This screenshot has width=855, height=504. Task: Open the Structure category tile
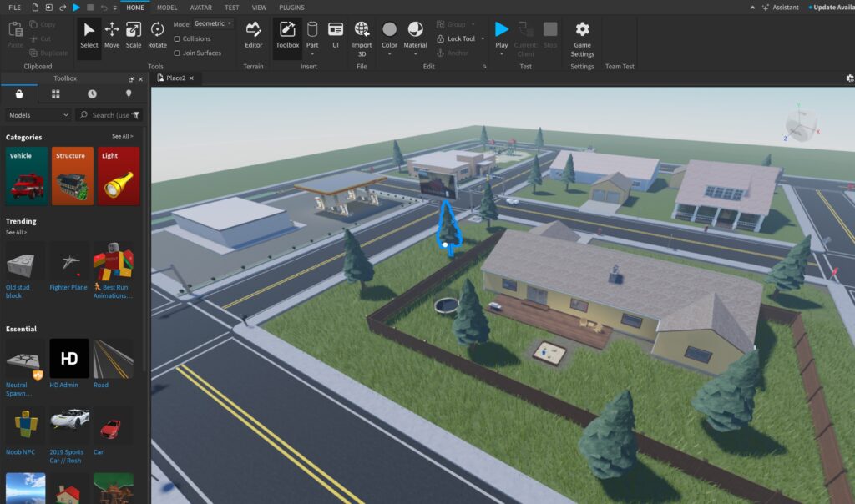[73, 176]
